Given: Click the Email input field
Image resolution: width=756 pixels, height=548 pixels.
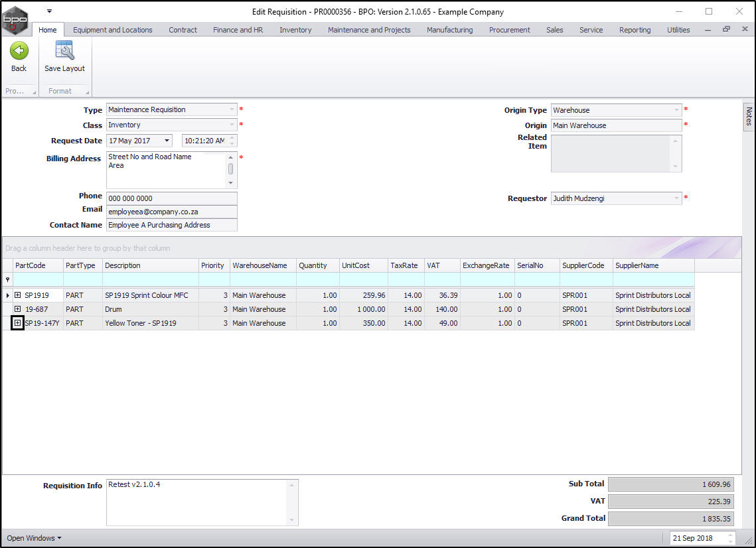Looking at the screenshot, I should click(x=172, y=212).
